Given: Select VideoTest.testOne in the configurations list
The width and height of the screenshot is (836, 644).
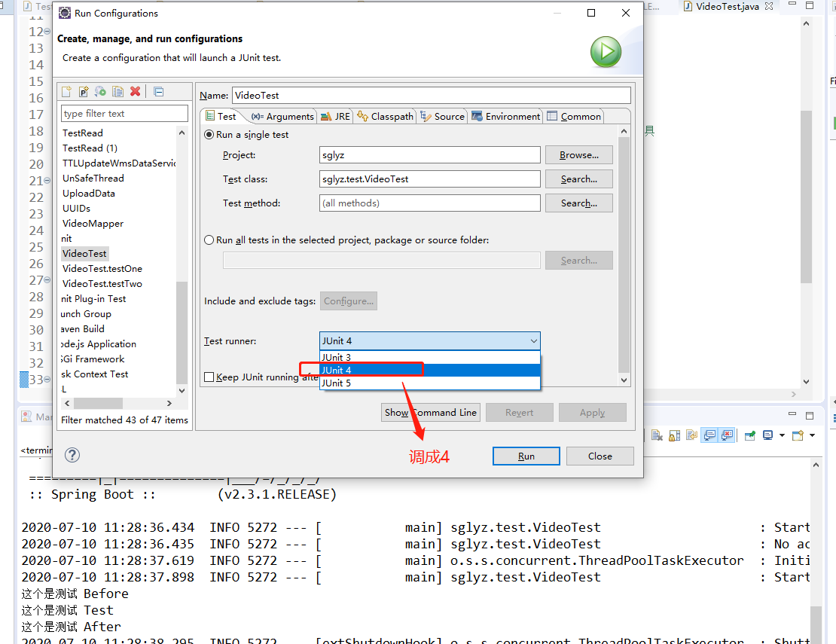Looking at the screenshot, I should click(x=102, y=268).
